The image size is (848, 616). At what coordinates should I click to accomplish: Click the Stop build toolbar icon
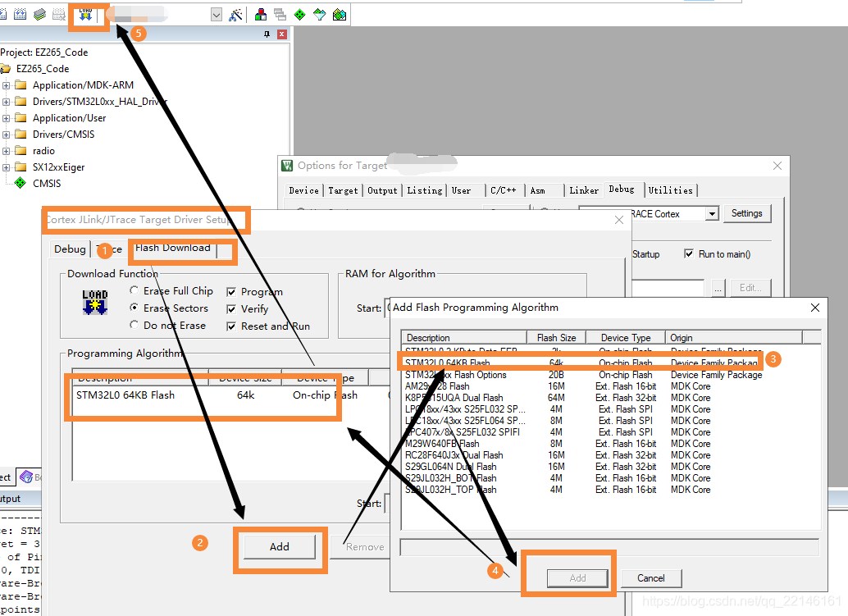[x=59, y=15]
